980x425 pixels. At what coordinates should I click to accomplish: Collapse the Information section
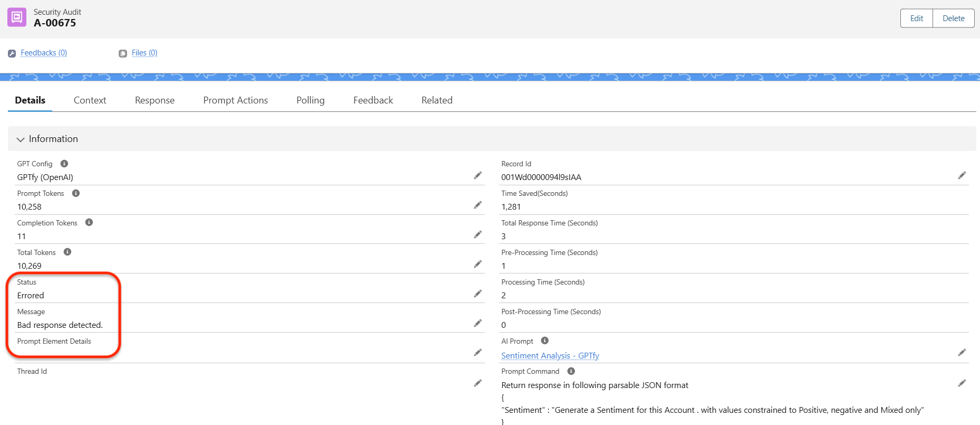(21, 139)
